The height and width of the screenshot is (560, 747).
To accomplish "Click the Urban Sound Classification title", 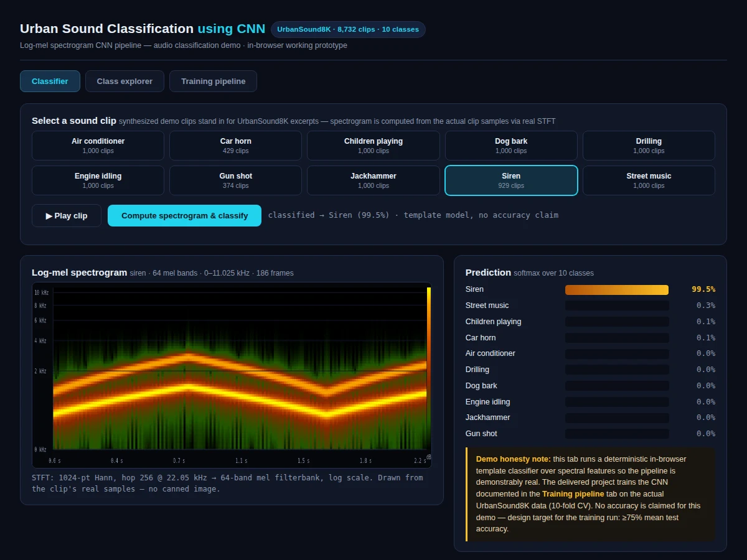I will (x=143, y=29).
